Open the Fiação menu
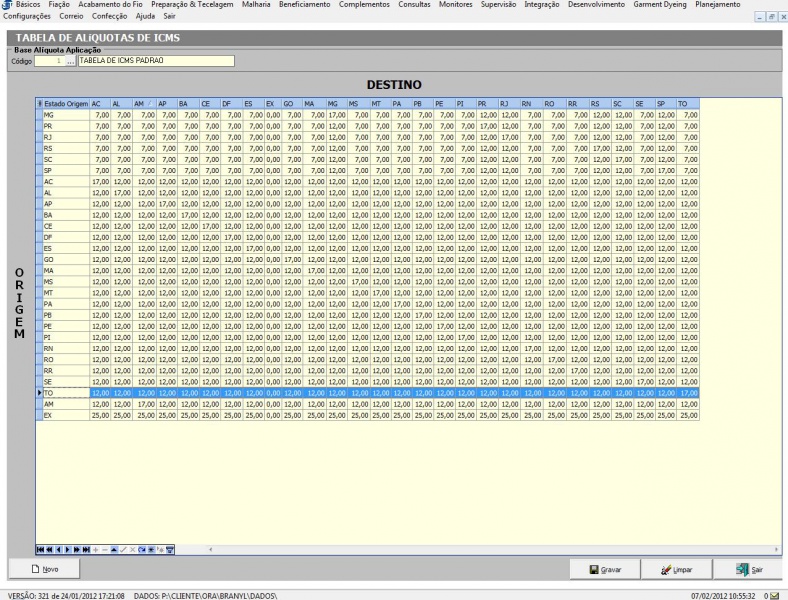 tap(61, 5)
